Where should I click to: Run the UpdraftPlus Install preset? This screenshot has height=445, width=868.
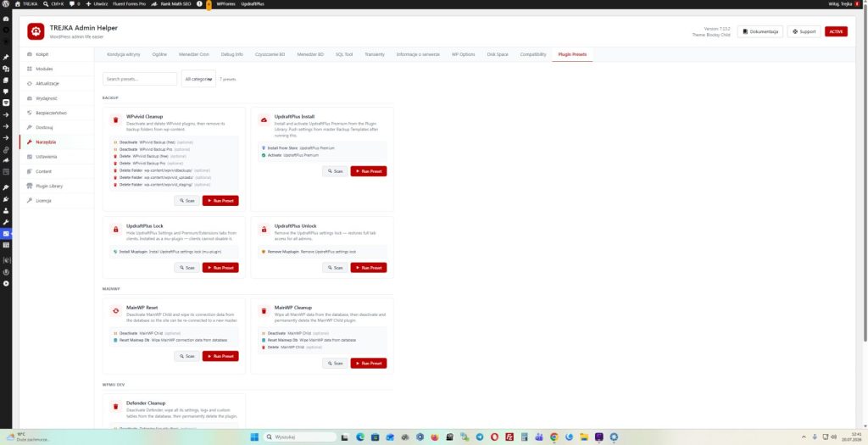[x=369, y=171]
